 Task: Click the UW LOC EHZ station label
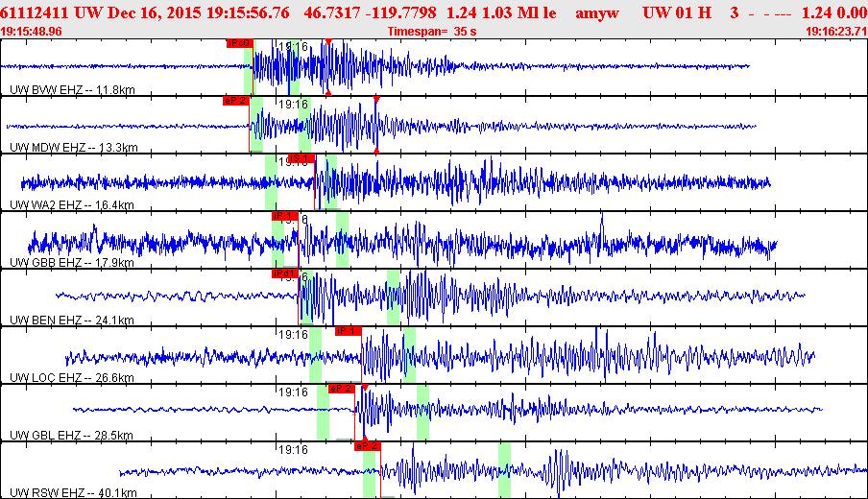pyautogui.click(x=73, y=378)
